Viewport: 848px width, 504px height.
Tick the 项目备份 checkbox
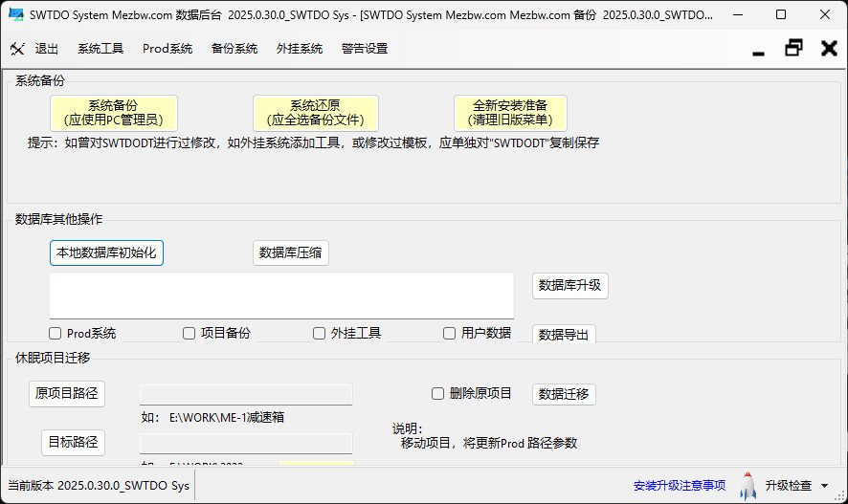point(190,334)
